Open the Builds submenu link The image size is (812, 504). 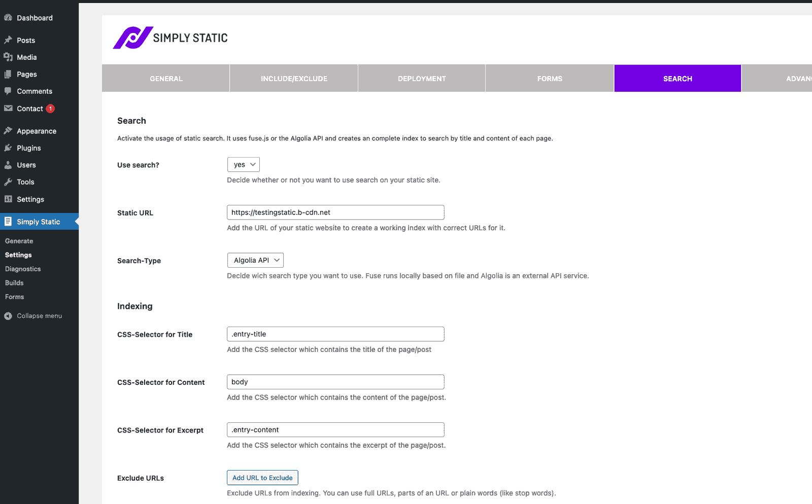14,283
